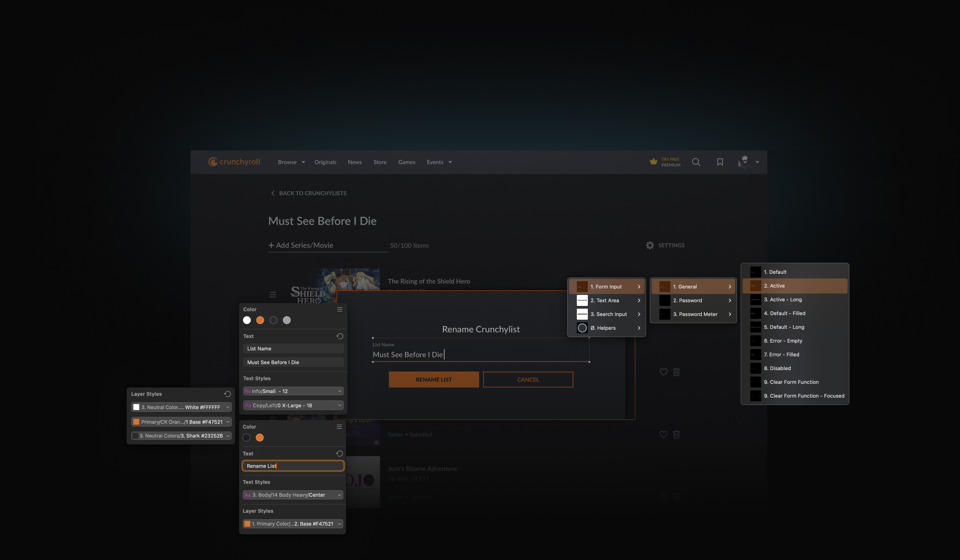This screenshot has width=960, height=560.
Task: Open the upper Color panel menu icon
Action: tap(340, 310)
